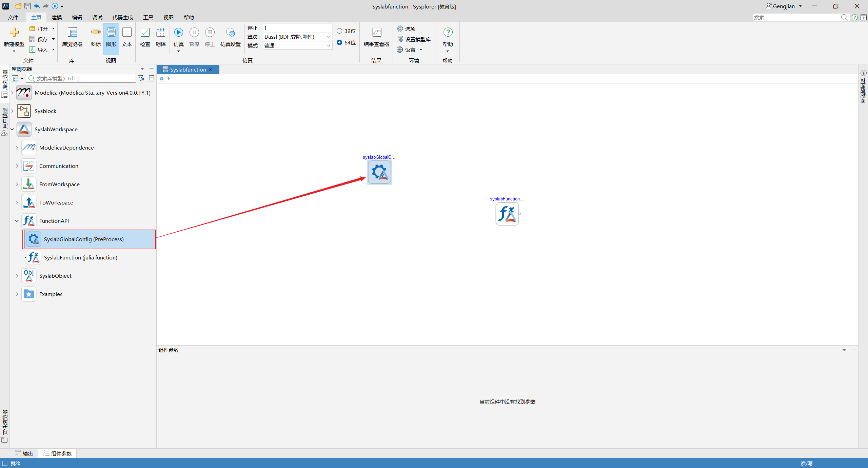Open the 结果查看器 result viewer
This screenshot has height=468, width=868.
pos(376,37)
